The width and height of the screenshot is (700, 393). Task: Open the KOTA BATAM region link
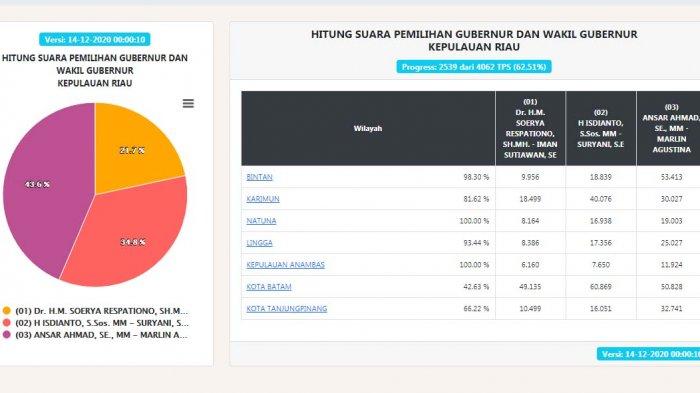pyautogui.click(x=269, y=286)
